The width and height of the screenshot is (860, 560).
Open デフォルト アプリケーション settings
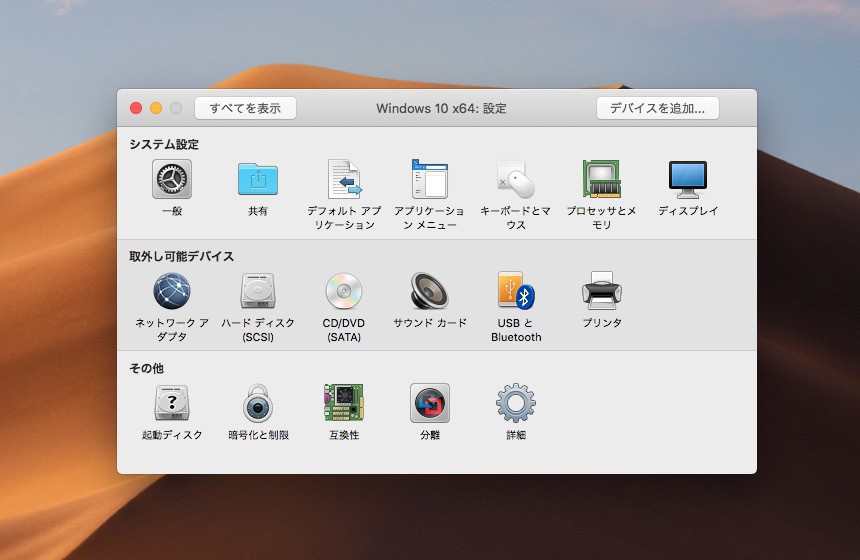point(344,179)
